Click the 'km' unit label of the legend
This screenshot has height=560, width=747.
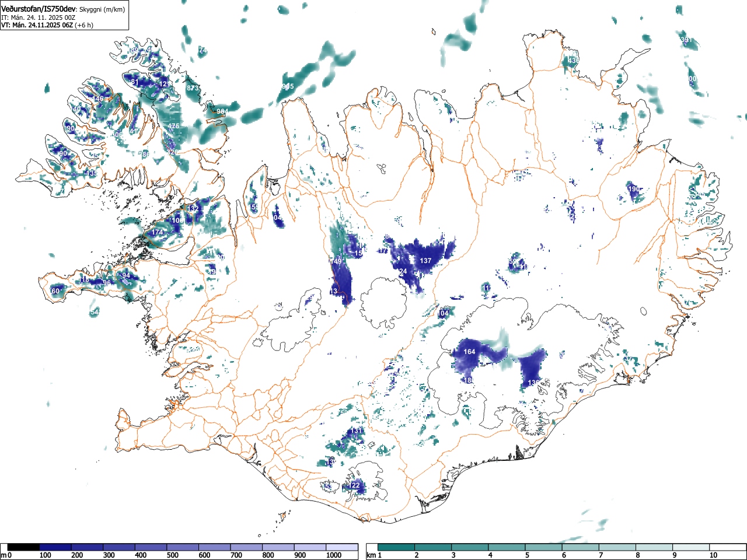[x=370, y=555]
